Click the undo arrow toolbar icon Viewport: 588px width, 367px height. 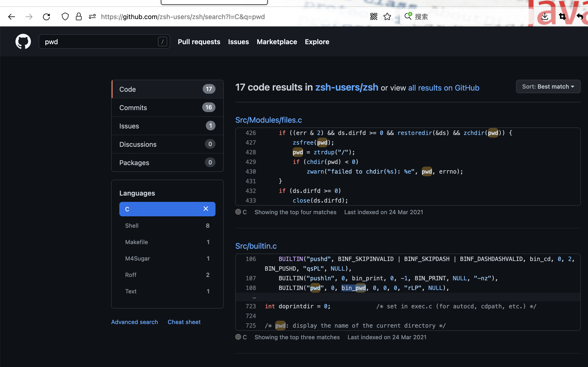pos(580,17)
